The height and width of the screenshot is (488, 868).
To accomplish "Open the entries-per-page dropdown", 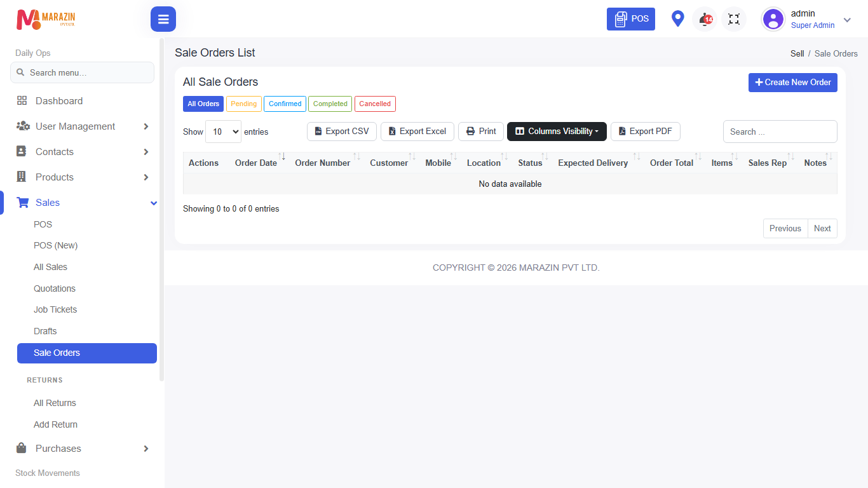I will (223, 132).
